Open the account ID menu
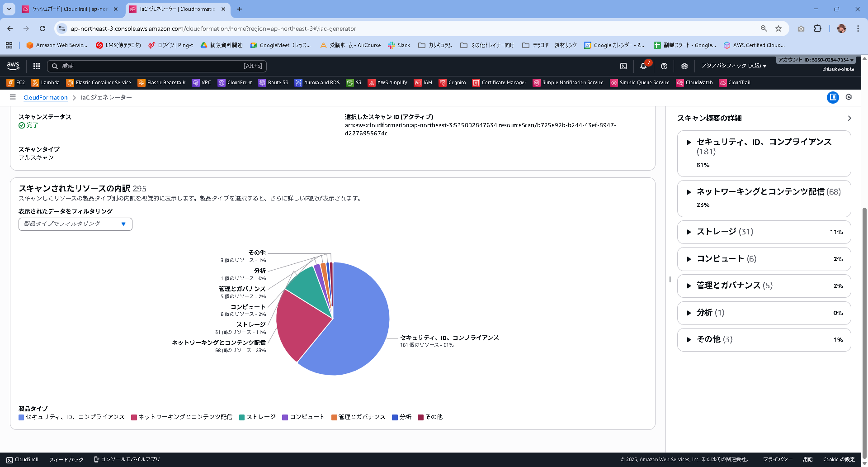The width and height of the screenshot is (868, 467). coord(816,60)
